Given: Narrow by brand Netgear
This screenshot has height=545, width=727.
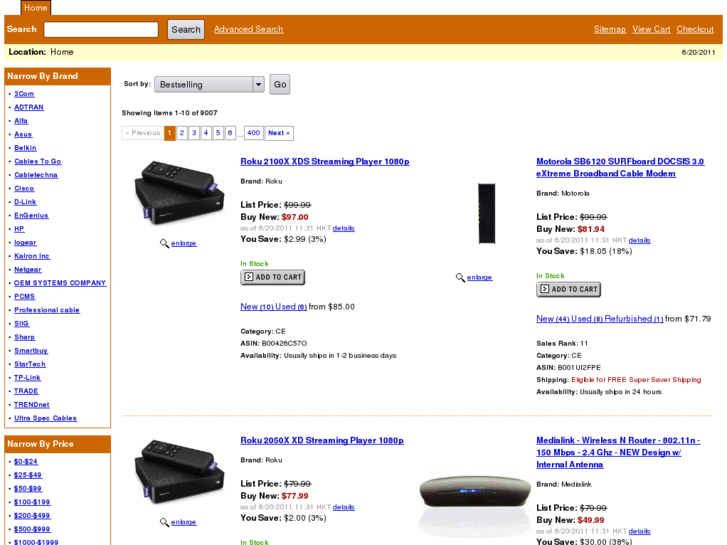Looking at the screenshot, I should pos(28,269).
